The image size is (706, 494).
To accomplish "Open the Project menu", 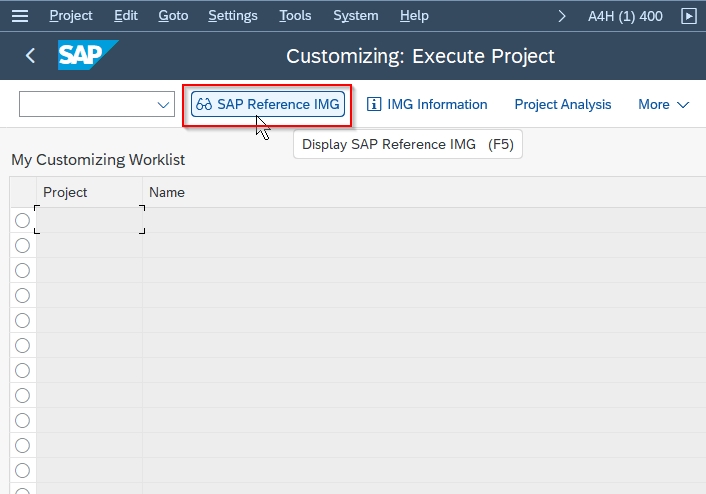I will point(71,16).
